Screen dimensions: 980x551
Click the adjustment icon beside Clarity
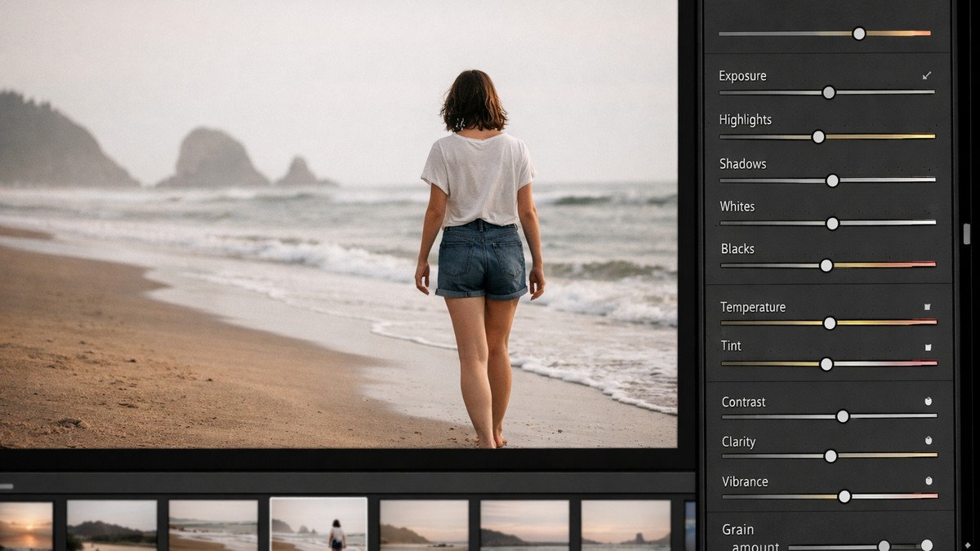(927, 441)
